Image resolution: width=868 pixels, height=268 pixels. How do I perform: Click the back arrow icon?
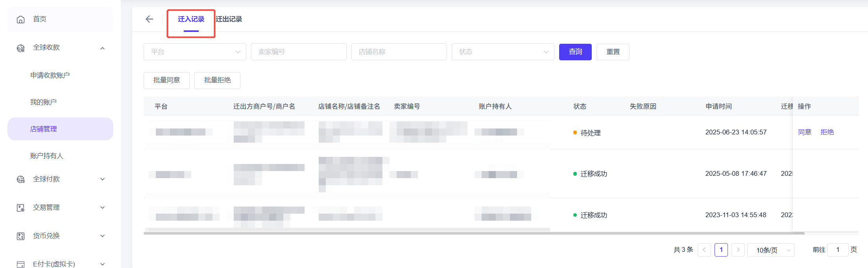click(x=149, y=19)
